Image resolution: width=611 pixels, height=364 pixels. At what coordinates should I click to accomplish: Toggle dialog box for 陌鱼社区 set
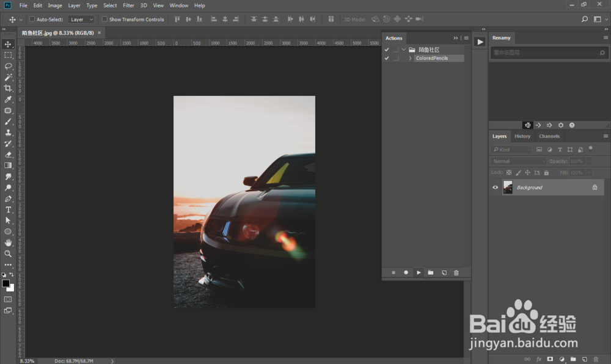tap(395, 50)
